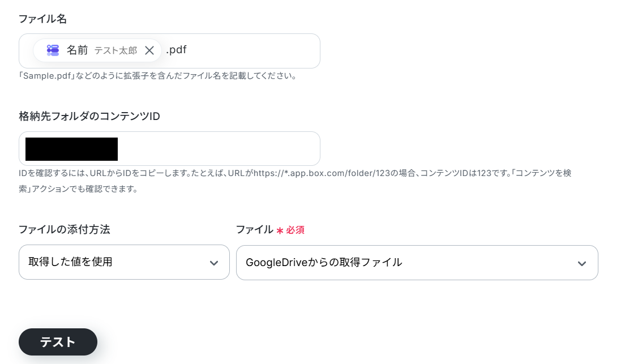The image size is (625, 364).
Task: Click the form icon in the 名前 chip
Action: (53, 50)
